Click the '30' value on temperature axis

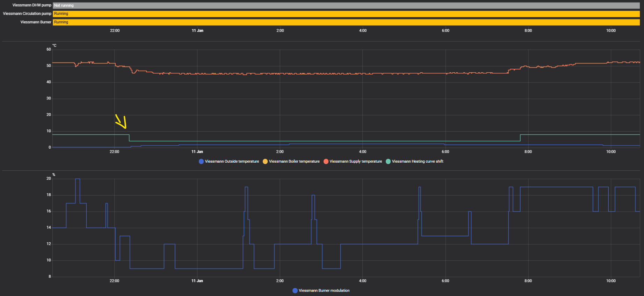click(x=49, y=98)
